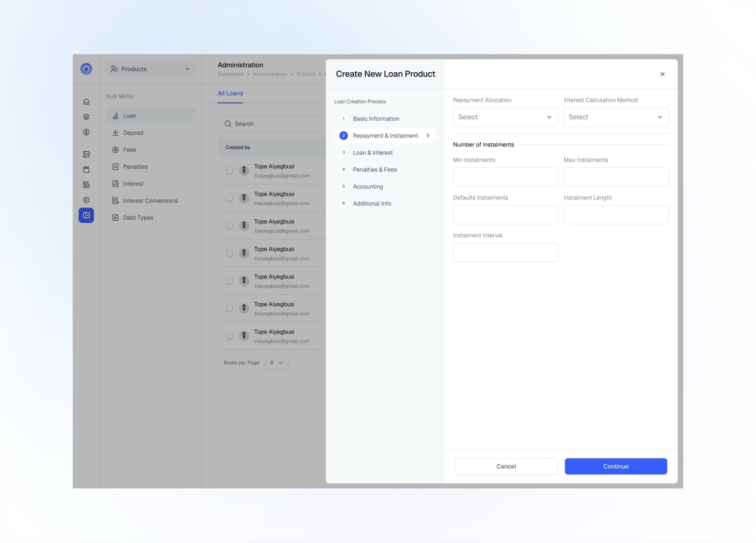The height and width of the screenshot is (543, 756).
Task: Tick the checkbox on the last Tope Aiyegbusi row
Action: [230, 336]
